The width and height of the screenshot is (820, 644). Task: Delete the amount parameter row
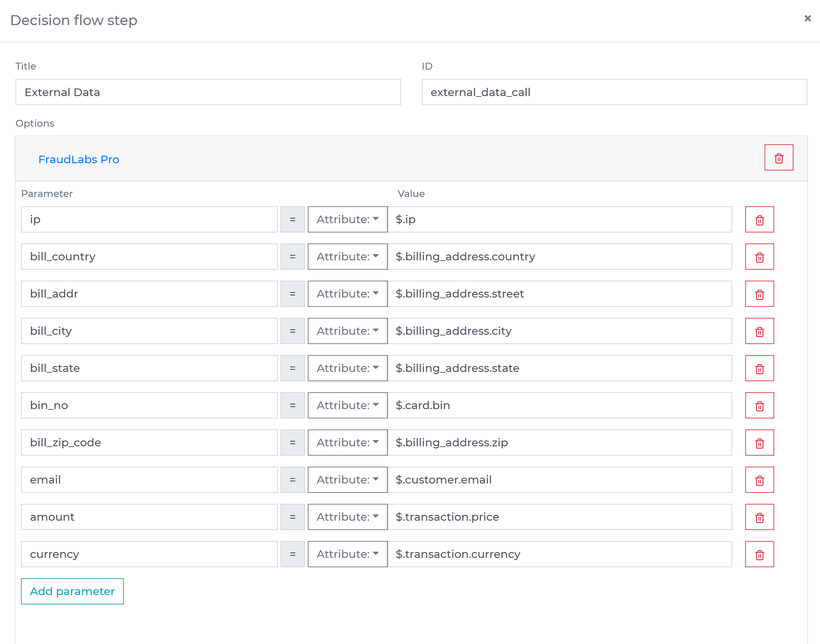pyautogui.click(x=759, y=517)
